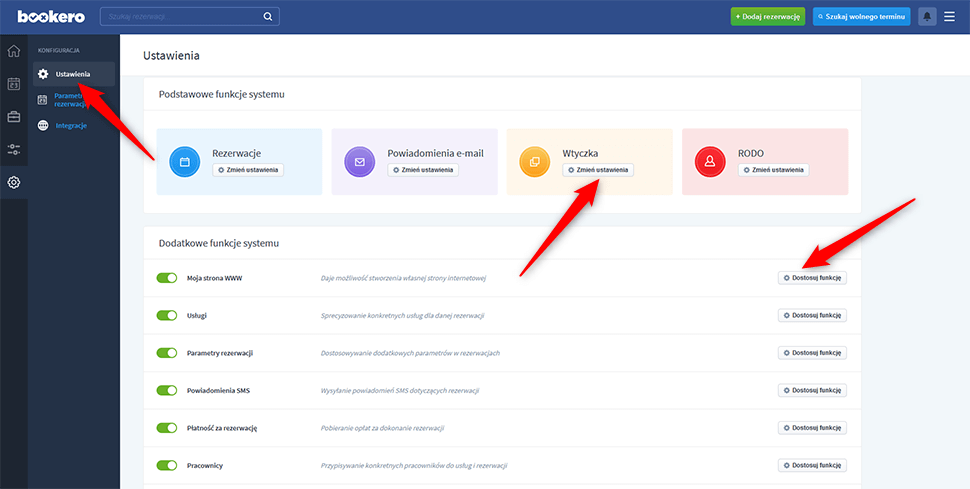Toggle Płatność za rezerwację switch

coord(167,428)
